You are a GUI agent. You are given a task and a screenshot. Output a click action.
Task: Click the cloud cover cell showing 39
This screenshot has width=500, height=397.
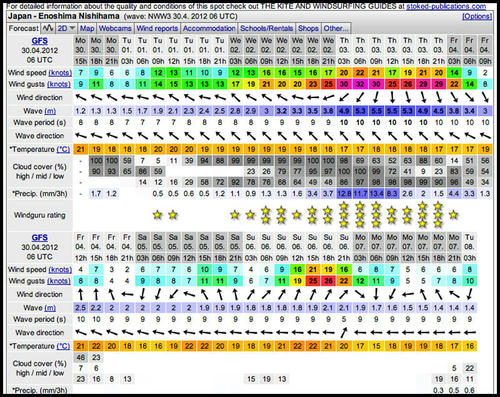(x=189, y=161)
